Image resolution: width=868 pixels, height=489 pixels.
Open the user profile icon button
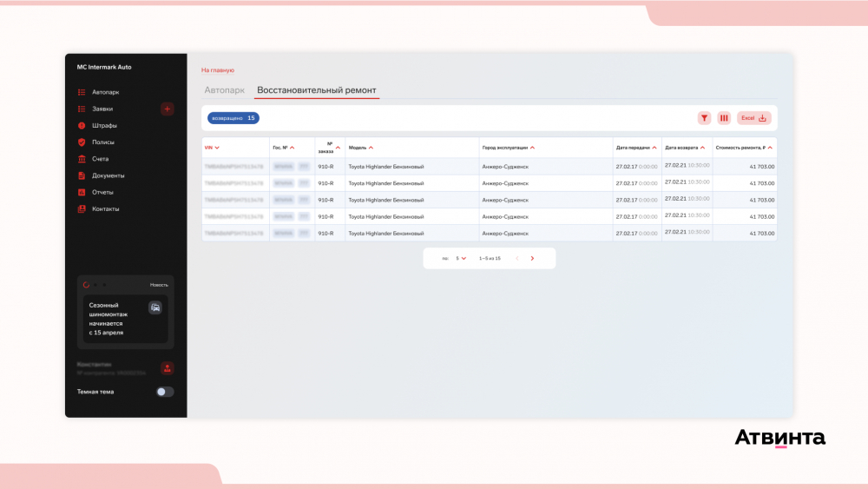pyautogui.click(x=168, y=368)
